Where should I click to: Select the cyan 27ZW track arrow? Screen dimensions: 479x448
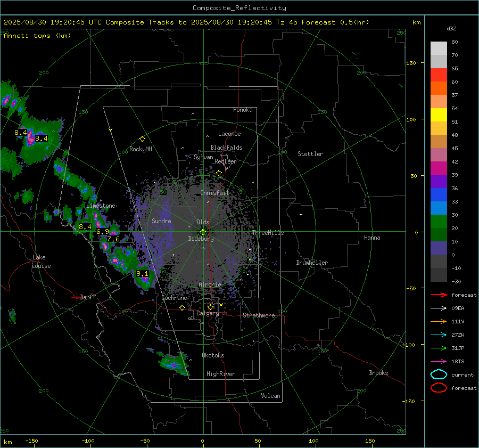[x=439, y=335]
